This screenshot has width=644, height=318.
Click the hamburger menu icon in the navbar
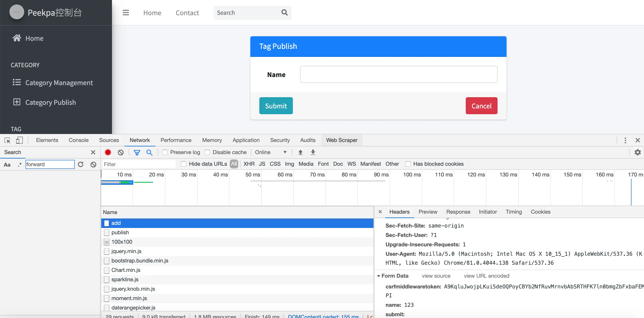[126, 13]
